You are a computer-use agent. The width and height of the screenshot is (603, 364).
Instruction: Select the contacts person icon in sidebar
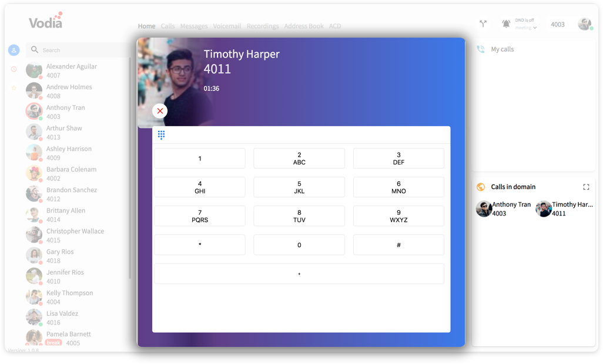tap(14, 50)
